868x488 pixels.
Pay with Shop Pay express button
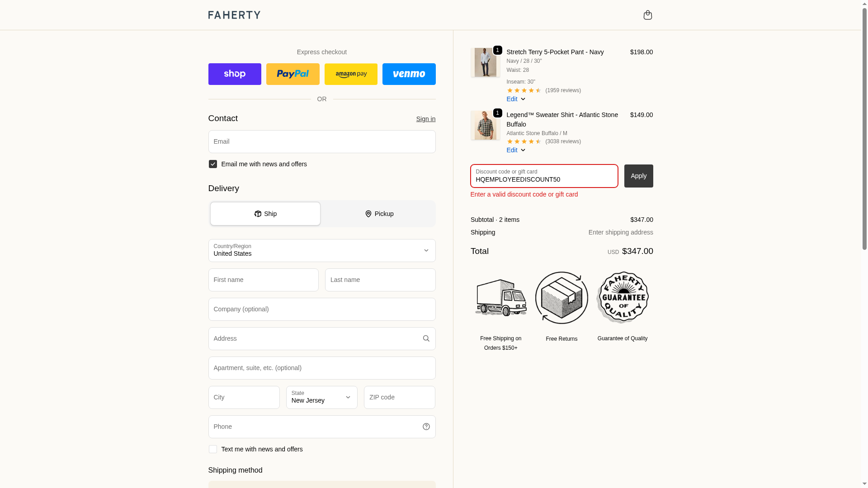[235, 74]
